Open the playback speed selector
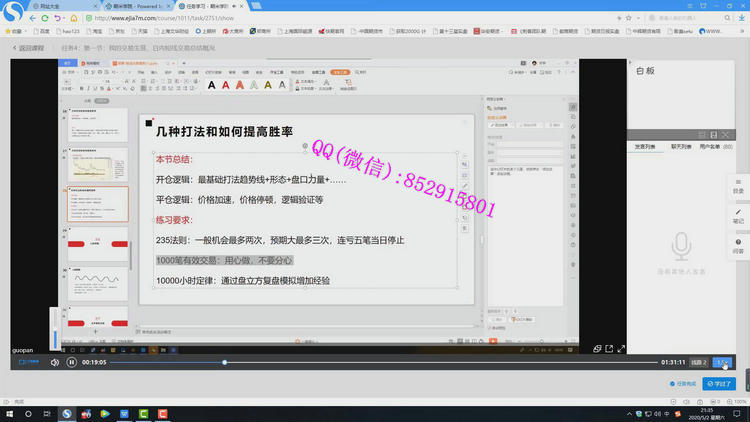Image resolution: width=750 pixels, height=422 pixels. pos(722,362)
